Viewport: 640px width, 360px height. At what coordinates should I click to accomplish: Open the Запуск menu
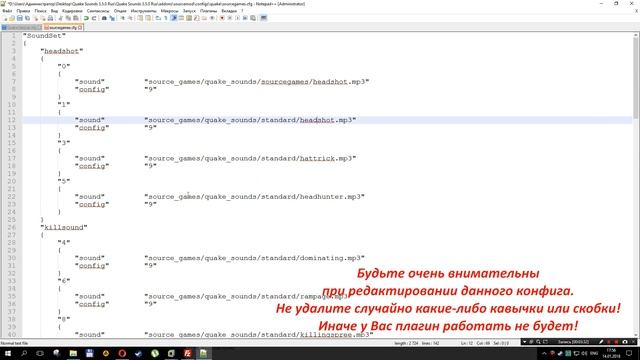click(x=189, y=11)
